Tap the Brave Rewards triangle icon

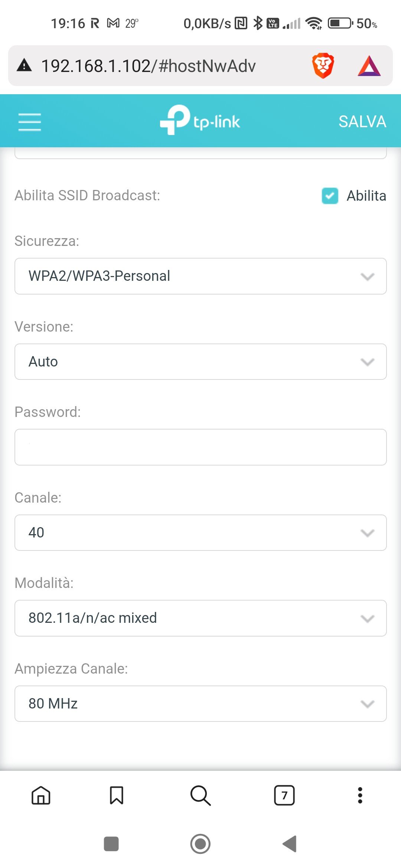tap(369, 66)
